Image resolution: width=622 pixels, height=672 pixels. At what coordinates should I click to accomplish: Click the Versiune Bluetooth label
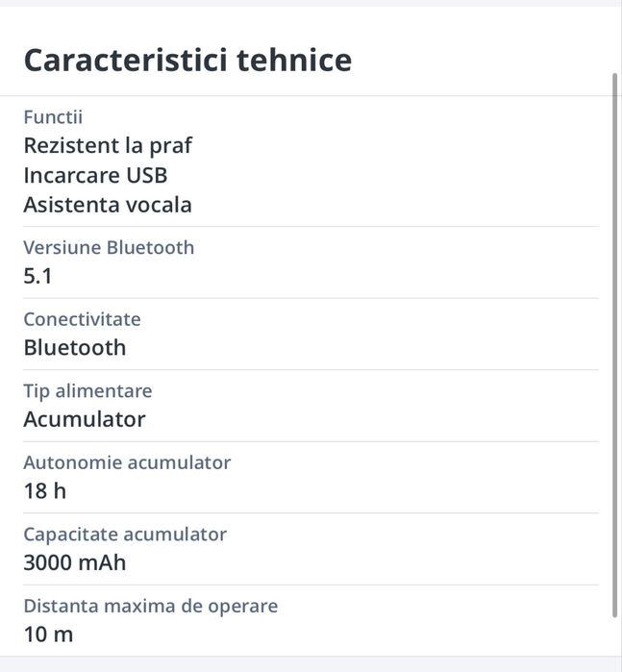pos(109,247)
